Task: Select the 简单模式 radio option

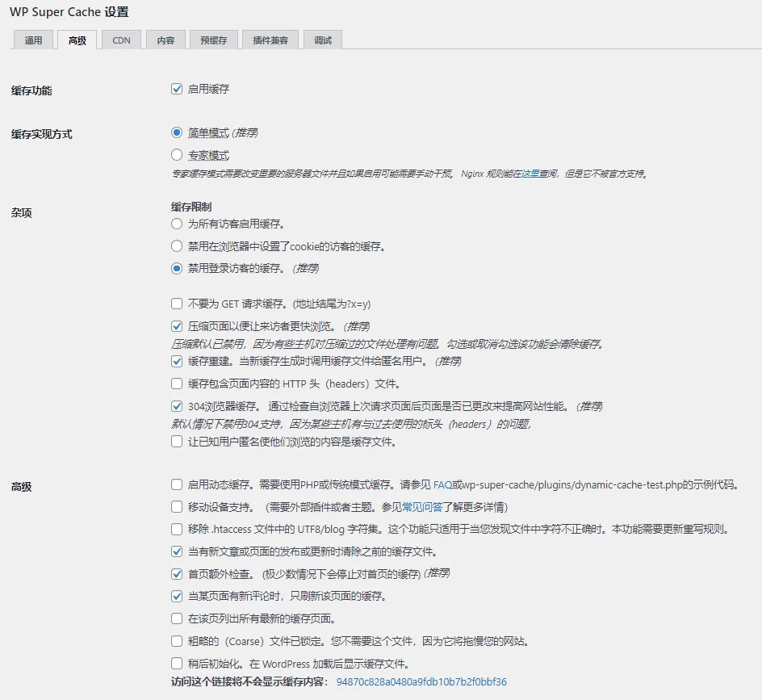Action: 177,132
